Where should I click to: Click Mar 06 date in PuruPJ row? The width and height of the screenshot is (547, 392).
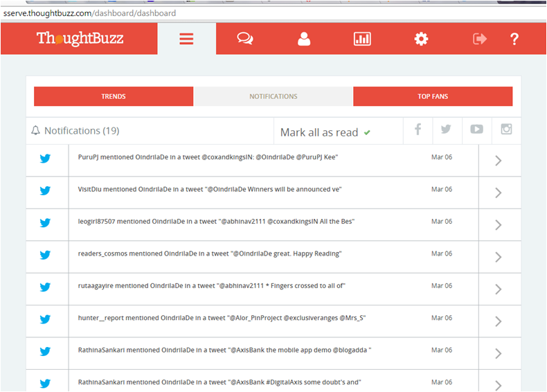point(442,157)
